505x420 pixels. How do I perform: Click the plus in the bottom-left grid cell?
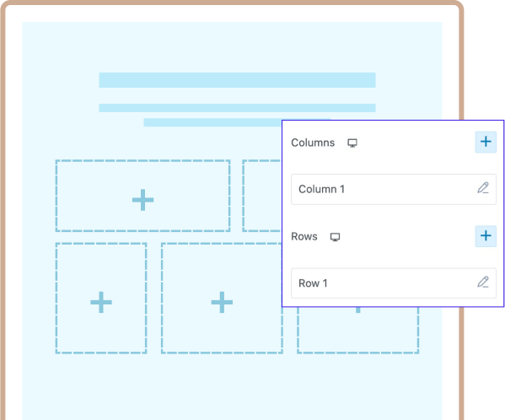[101, 302]
